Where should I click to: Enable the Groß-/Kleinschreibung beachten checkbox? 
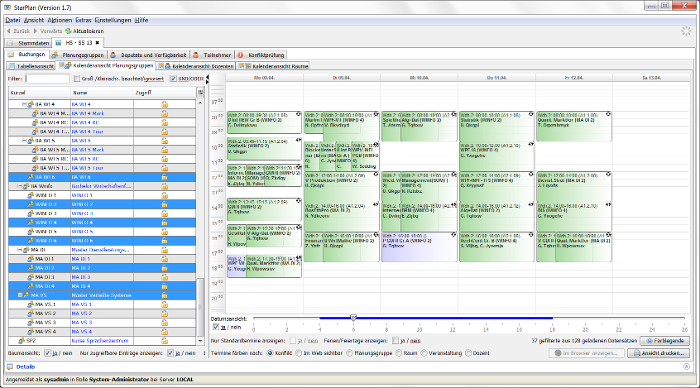pyautogui.click(x=77, y=79)
